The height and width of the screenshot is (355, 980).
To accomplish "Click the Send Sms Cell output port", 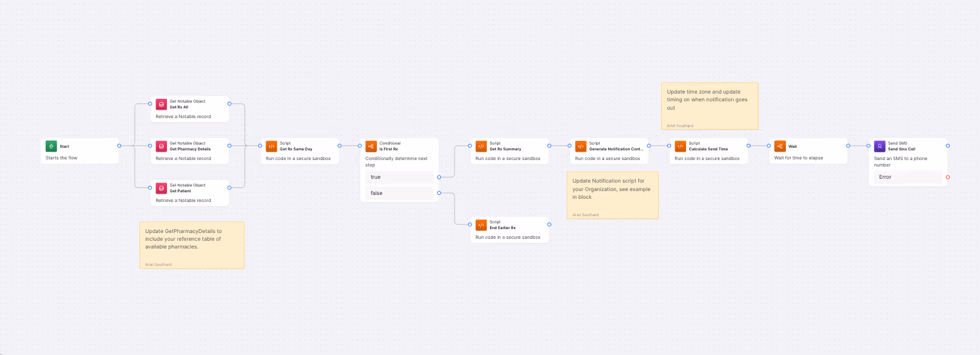I will coord(948,146).
